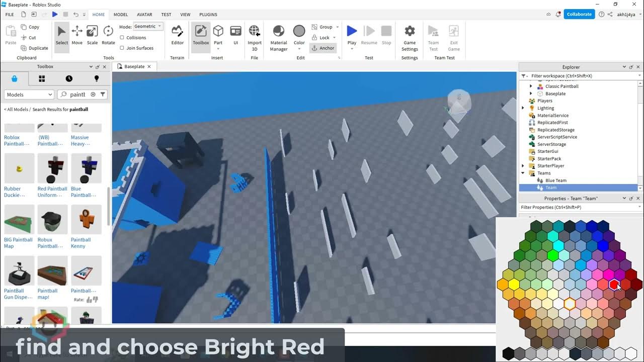Click the Collaborate button
The height and width of the screenshot is (362, 644).
pyautogui.click(x=579, y=14)
